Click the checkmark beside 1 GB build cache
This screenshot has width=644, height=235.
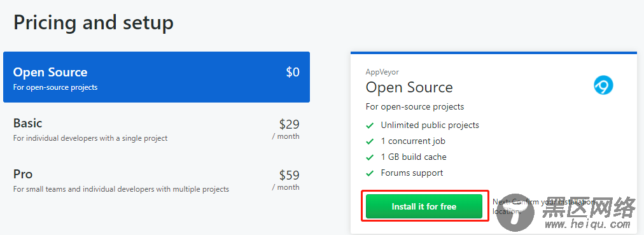coord(370,157)
